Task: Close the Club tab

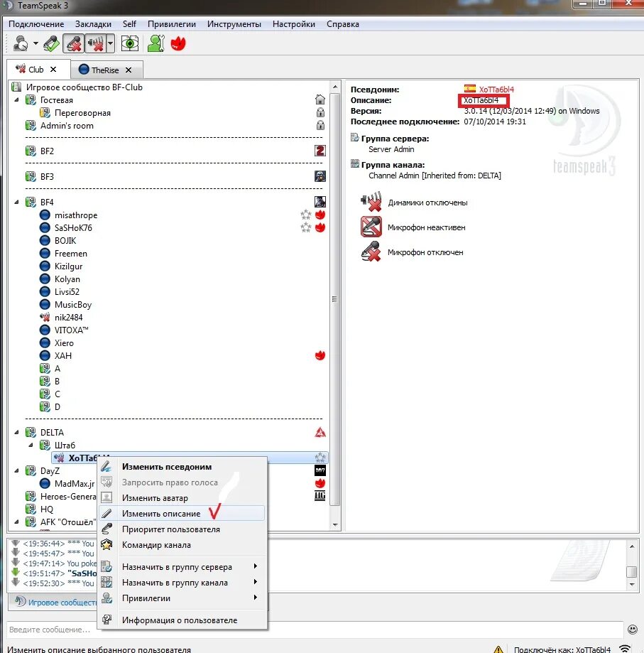Action: 53,70
